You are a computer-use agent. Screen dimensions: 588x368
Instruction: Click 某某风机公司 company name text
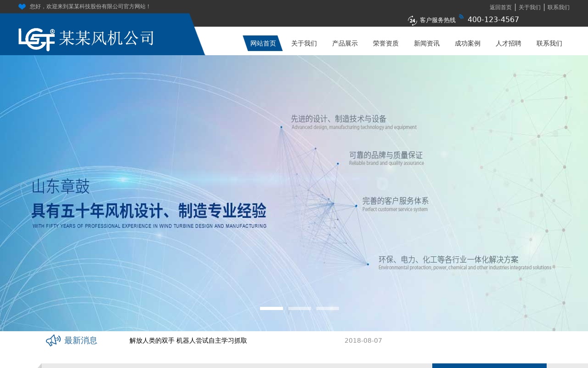point(107,38)
